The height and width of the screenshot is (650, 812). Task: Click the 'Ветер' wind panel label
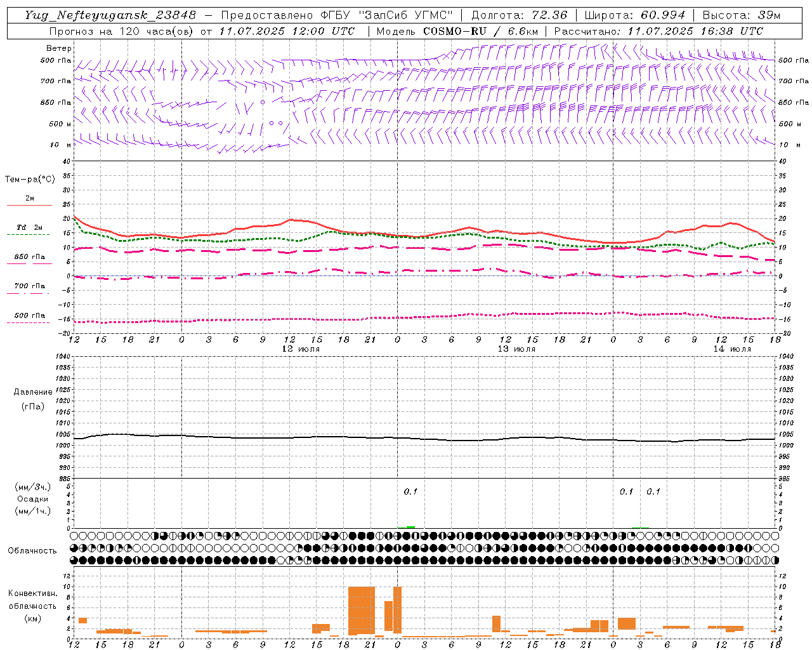point(59,48)
